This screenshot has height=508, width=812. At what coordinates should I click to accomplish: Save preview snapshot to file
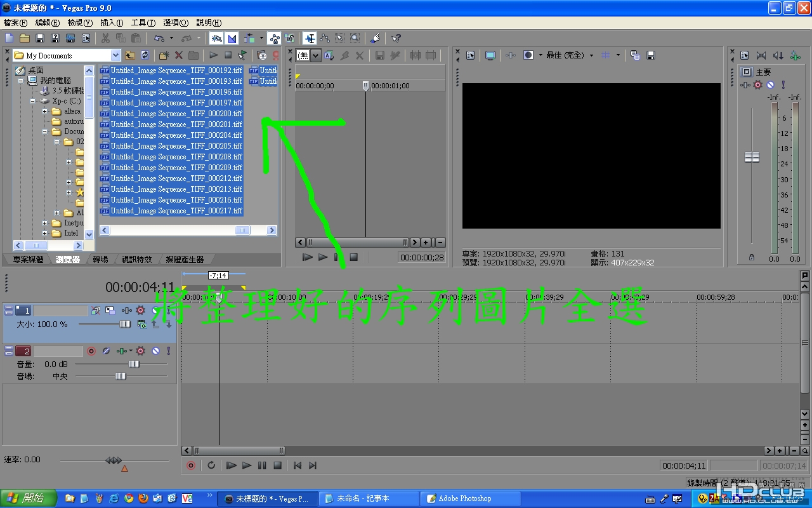click(x=650, y=55)
